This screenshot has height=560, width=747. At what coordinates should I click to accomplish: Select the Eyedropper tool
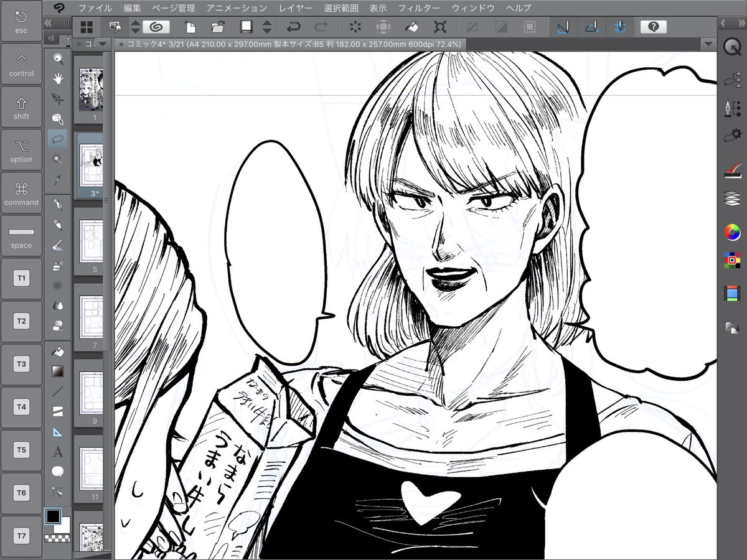[x=58, y=179]
